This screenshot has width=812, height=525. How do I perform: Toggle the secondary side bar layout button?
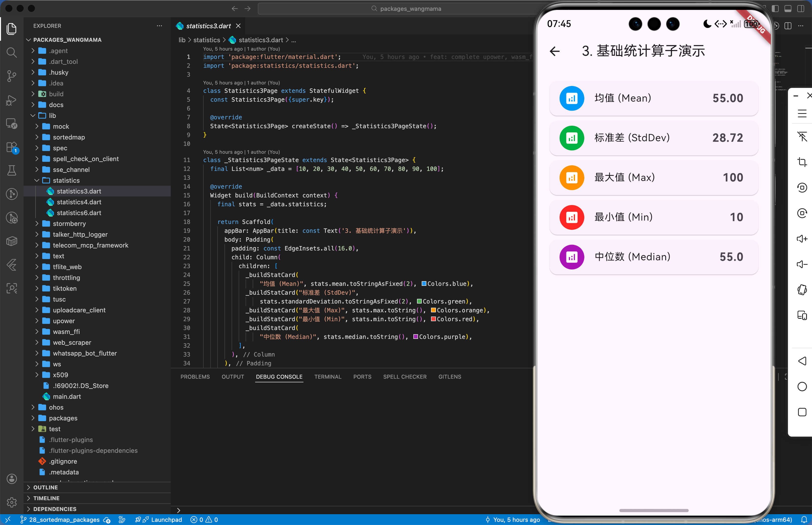800,9
